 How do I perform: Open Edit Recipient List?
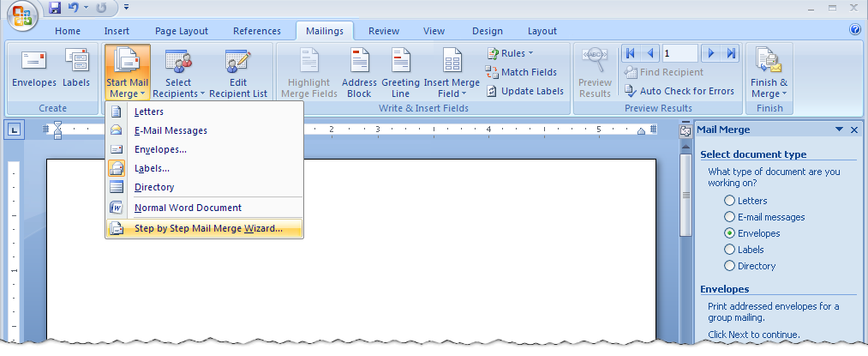point(238,72)
